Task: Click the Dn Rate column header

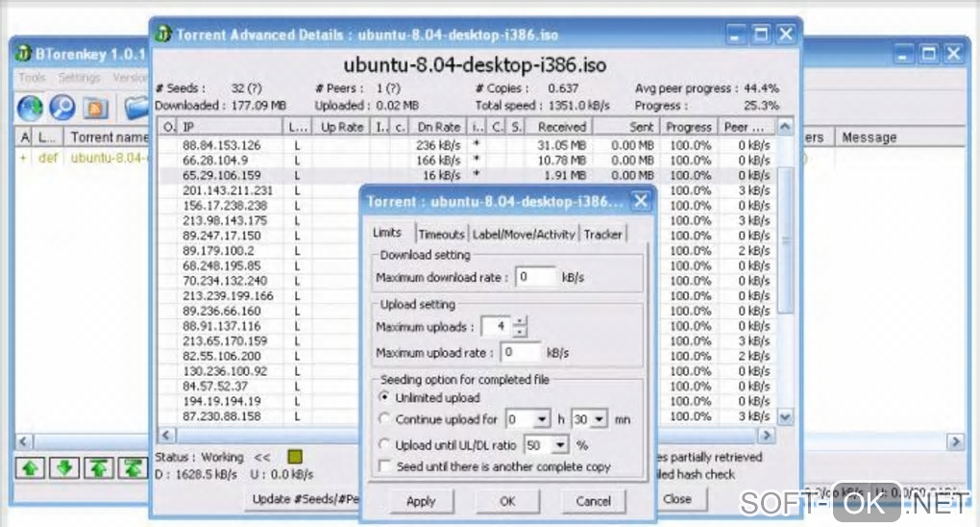Action: tap(438, 126)
